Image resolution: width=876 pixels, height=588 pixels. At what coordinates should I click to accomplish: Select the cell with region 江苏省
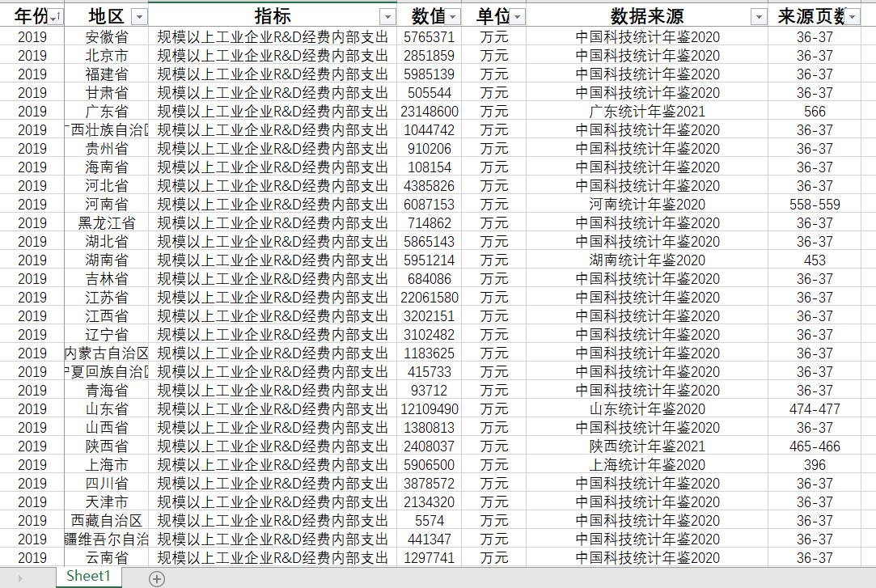click(x=107, y=298)
